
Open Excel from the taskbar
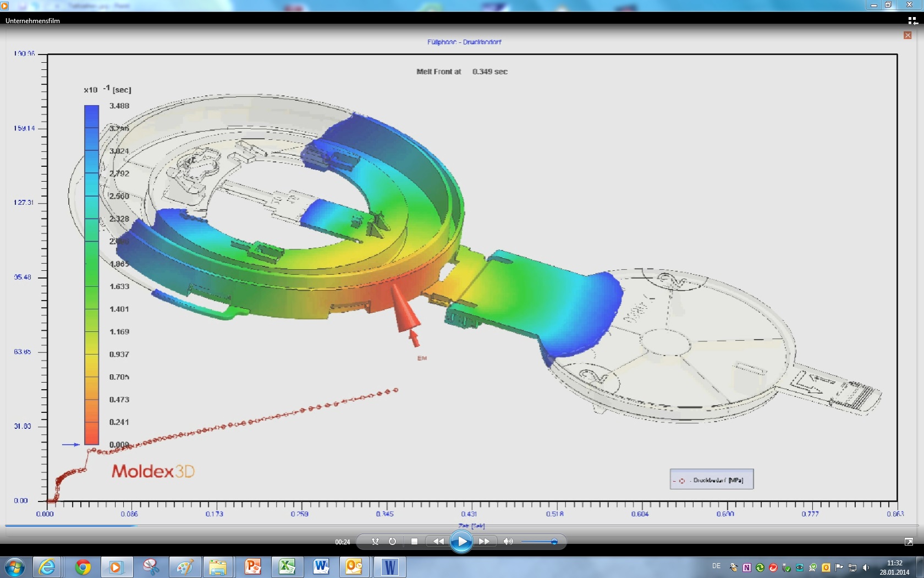coord(287,567)
